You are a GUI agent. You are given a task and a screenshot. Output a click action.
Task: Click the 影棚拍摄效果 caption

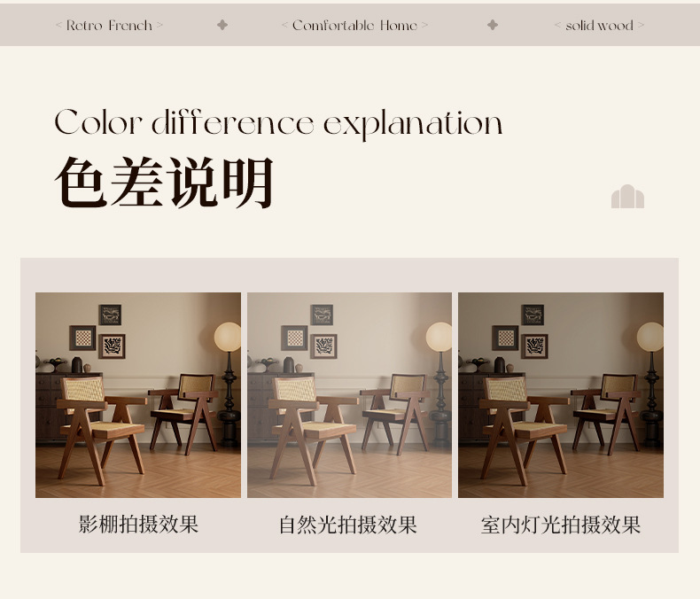click(138, 524)
